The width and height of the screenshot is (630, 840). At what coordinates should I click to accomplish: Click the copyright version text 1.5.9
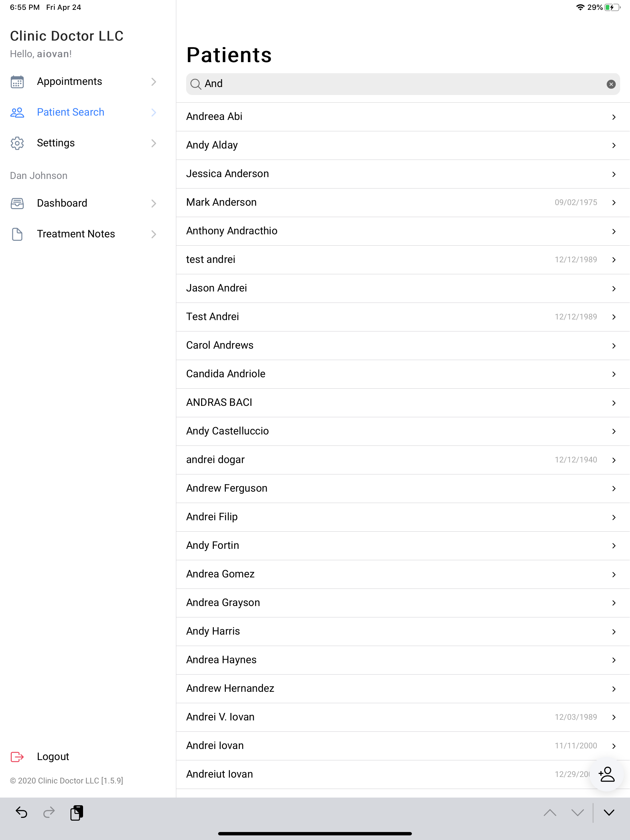(x=66, y=781)
